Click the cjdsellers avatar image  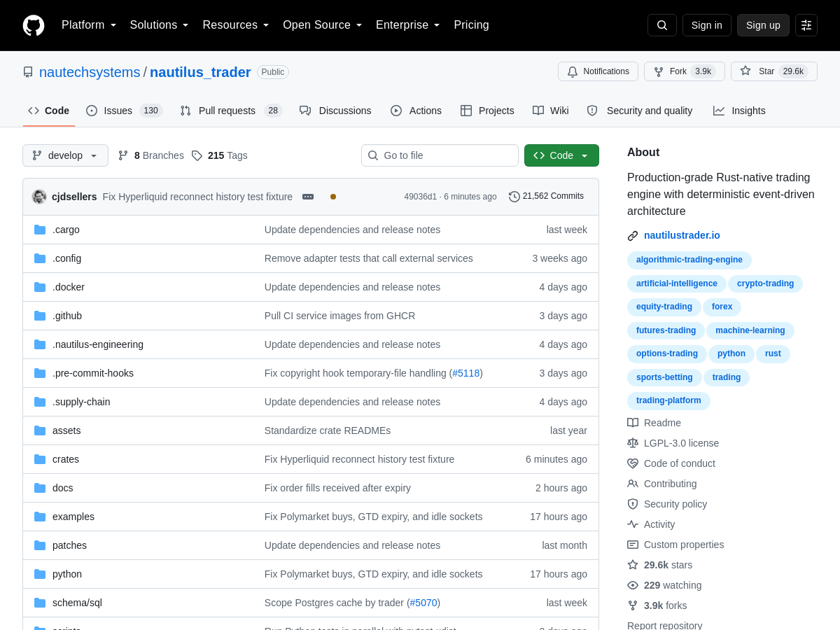(39, 197)
